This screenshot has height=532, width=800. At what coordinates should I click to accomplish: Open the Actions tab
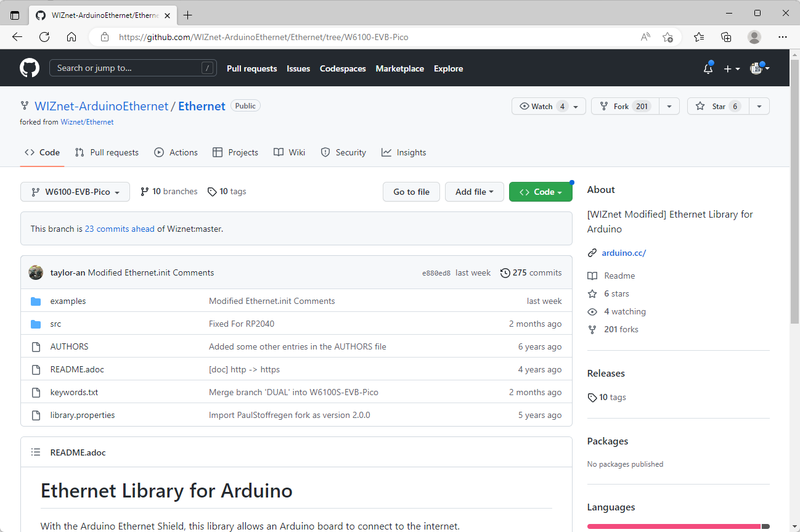pos(176,152)
